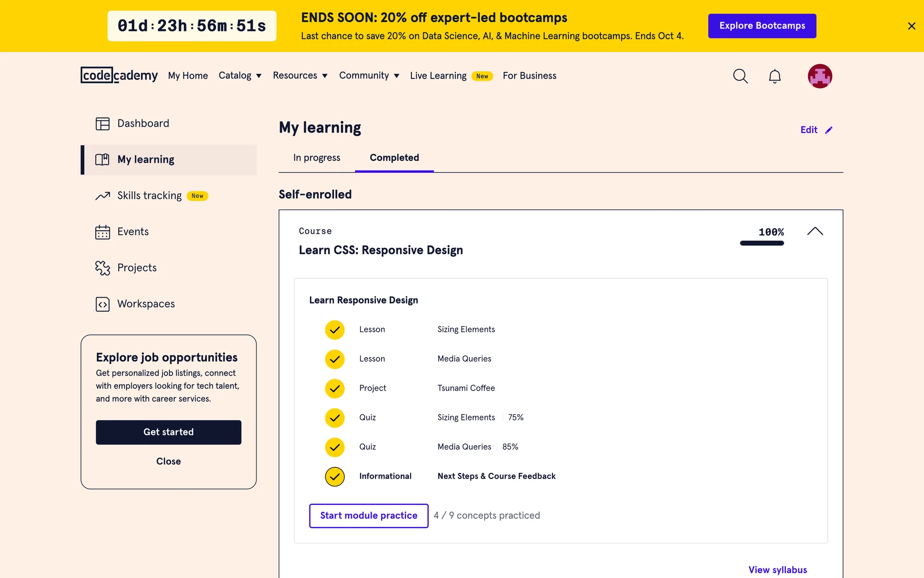This screenshot has width=924, height=578.
Task: Click the notifications bell icon
Action: [774, 76]
